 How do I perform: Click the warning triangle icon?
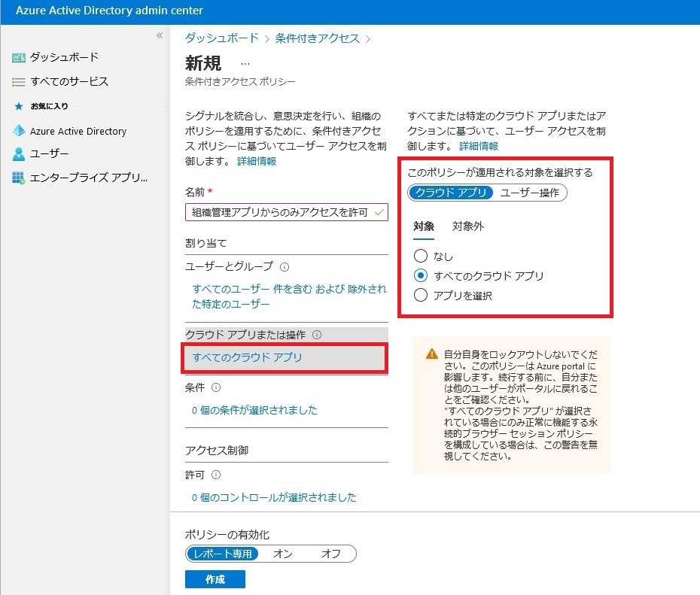(x=432, y=354)
